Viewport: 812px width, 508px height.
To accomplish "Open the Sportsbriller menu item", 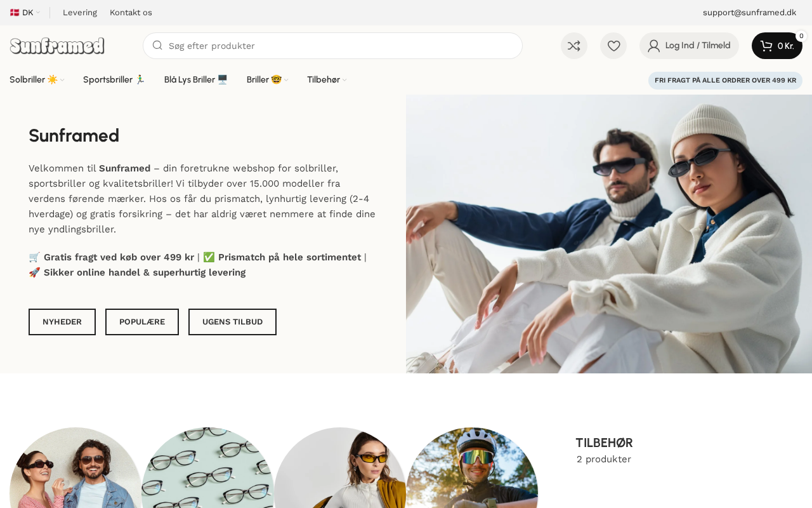I will point(114,79).
